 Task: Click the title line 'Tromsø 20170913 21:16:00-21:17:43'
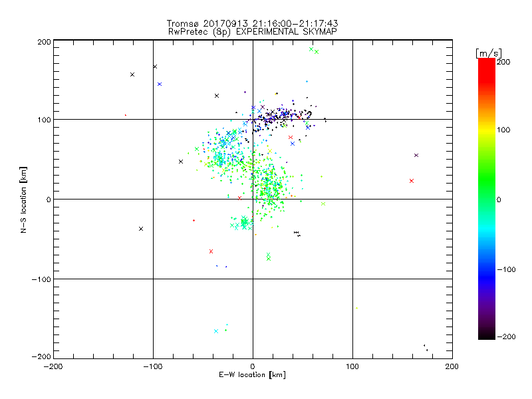[252, 23]
